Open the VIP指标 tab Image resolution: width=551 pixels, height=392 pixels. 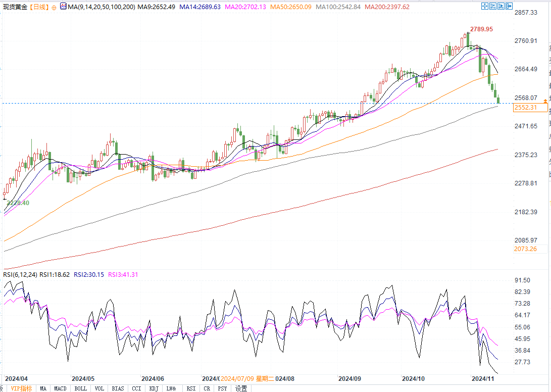click(21, 388)
